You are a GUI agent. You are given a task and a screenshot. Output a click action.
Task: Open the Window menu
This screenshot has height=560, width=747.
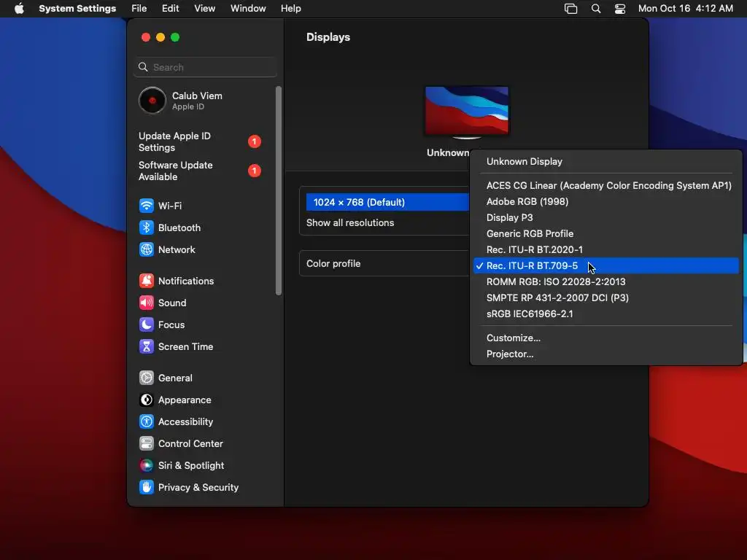point(248,9)
